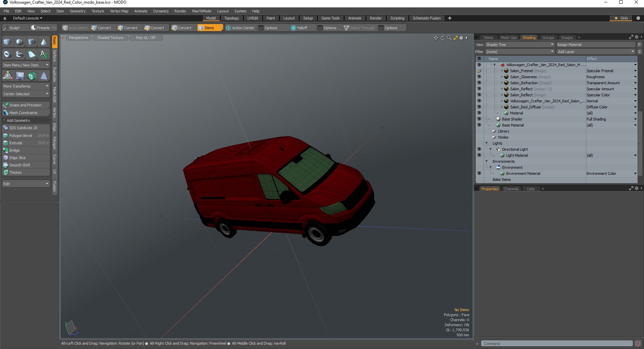The image size is (644, 349).
Task: Select the Bake Items tree row
Action: (x=501, y=180)
